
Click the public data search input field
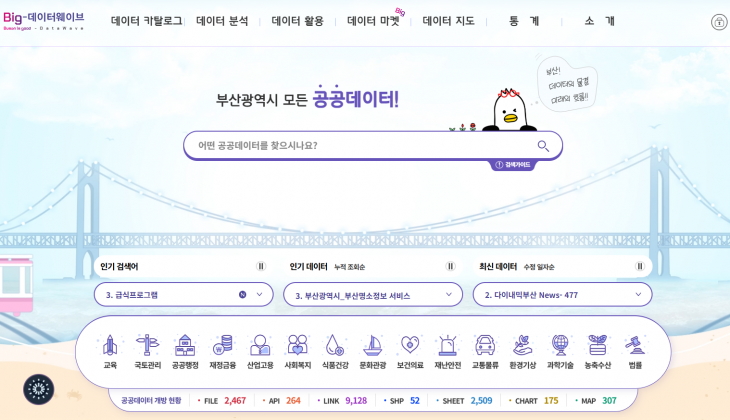pyautogui.click(x=360, y=145)
